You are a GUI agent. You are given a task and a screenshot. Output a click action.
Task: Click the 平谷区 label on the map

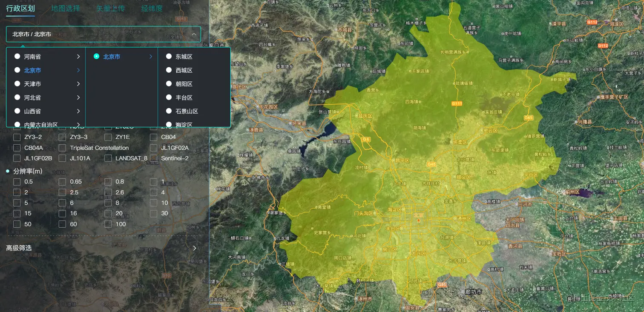point(531,175)
